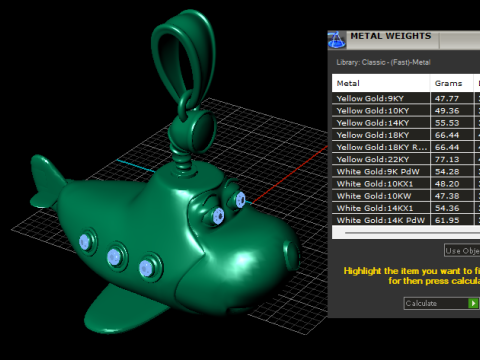480x360 pixels.
Task: Click the 48.20 grams value
Action: pyautogui.click(x=447, y=184)
